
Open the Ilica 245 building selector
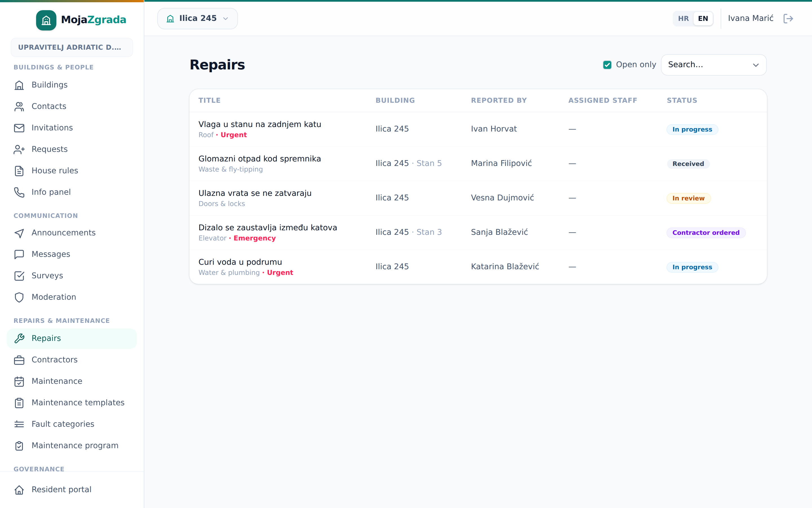point(197,18)
